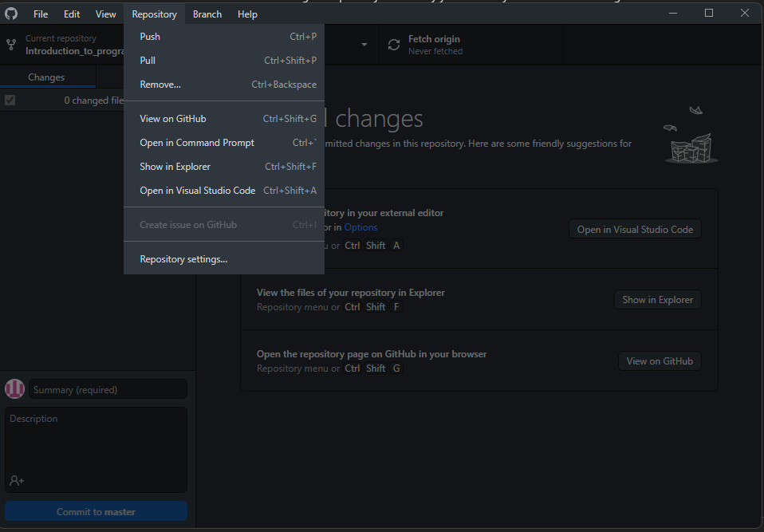Click the Fetch origin button

[x=471, y=45]
